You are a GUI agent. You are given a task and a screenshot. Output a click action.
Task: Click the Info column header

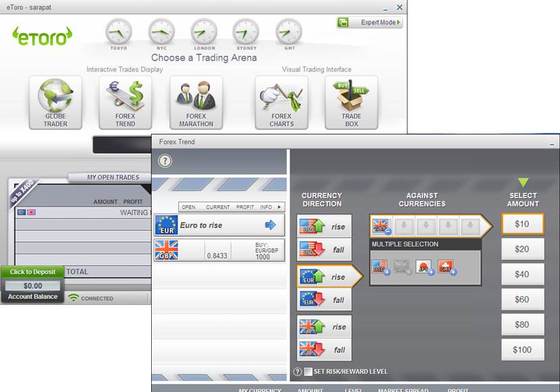266,207
